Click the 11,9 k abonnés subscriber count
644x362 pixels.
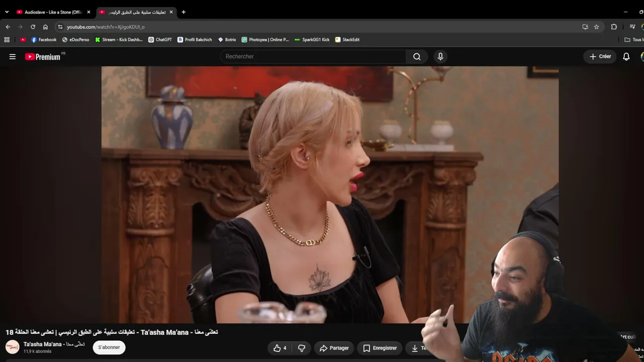37,351
